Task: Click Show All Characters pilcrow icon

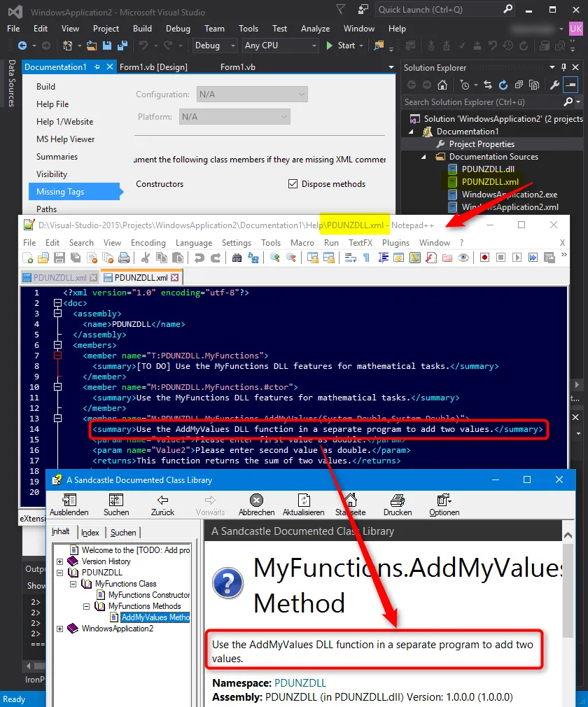Action: tap(367, 258)
